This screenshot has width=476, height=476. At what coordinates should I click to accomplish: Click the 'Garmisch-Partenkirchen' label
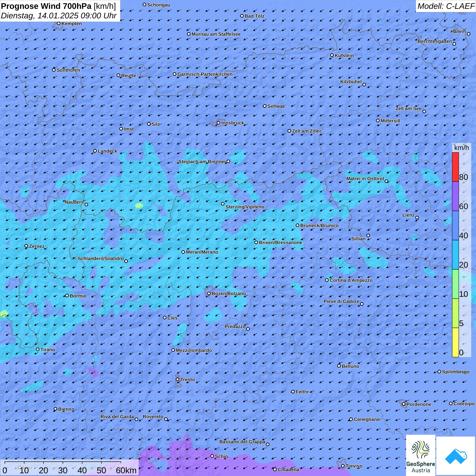pos(205,74)
